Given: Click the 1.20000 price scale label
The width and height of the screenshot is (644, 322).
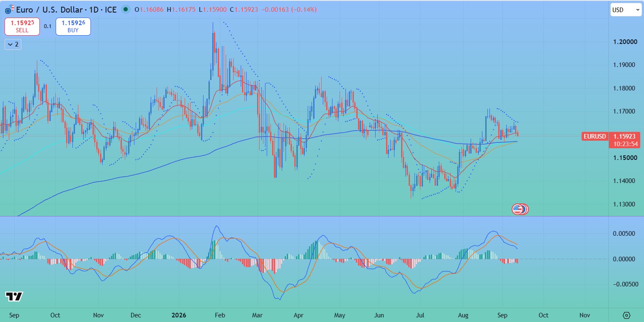Looking at the screenshot, I should [625, 42].
